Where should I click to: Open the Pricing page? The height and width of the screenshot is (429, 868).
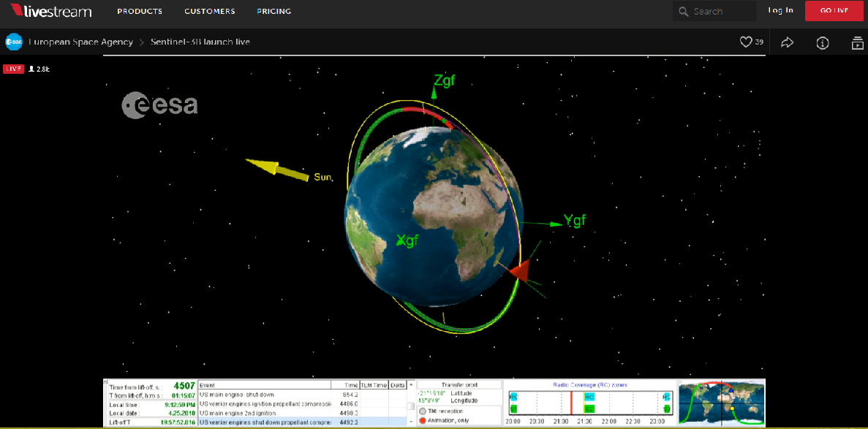tap(273, 12)
